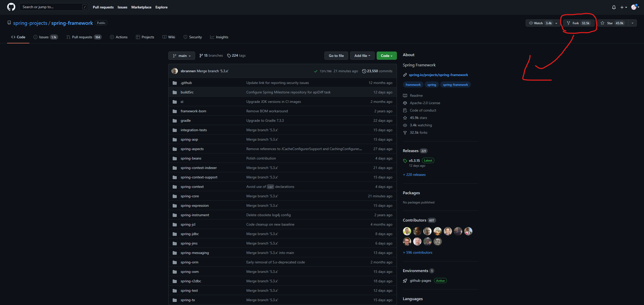Select the spring topic tag
This screenshot has width=644, height=305.
[x=432, y=85]
